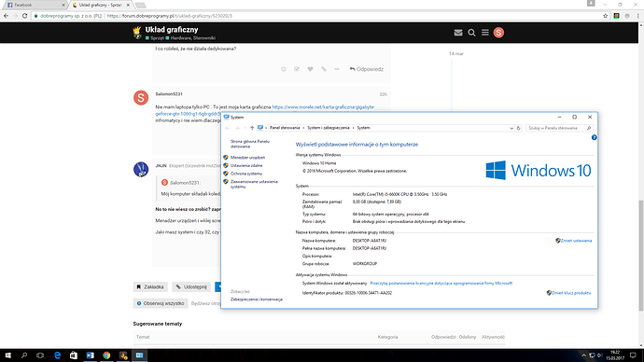Click Zakładka bookmark button
Image resolution: width=644 pixels, height=362 pixels.
150,286
